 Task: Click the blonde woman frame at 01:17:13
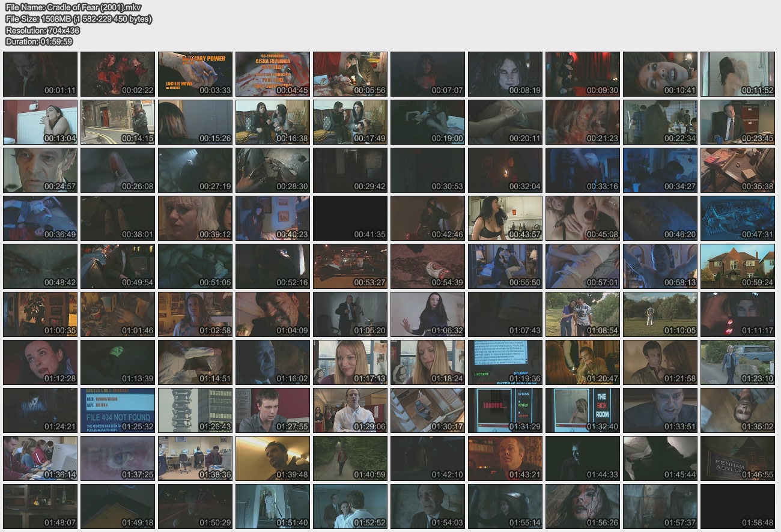coord(350,362)
